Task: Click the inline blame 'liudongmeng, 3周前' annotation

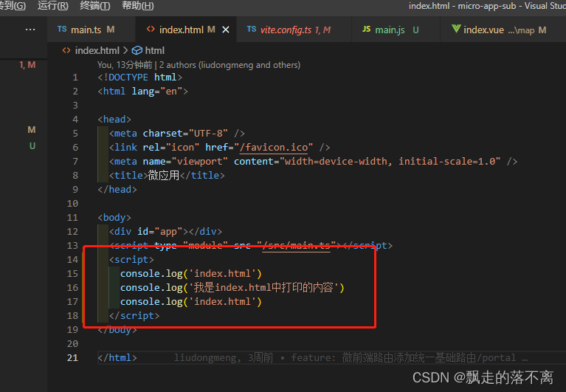Action: [x=224, y=358]
